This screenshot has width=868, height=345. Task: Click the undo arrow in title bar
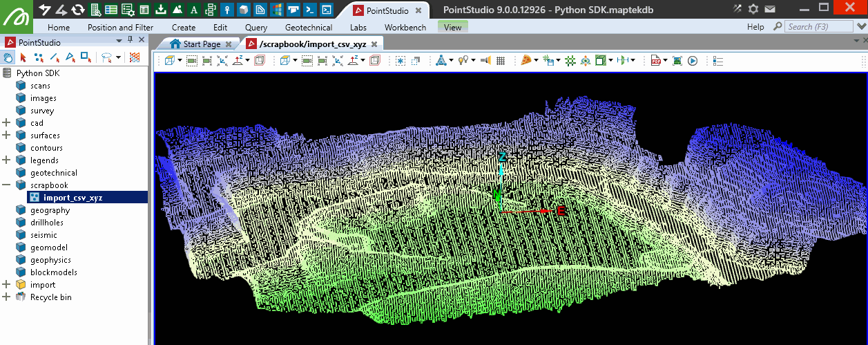(x=45, y=9)
